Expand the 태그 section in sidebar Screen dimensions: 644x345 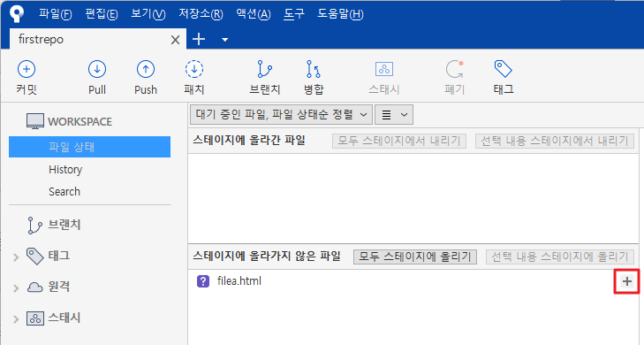(x=16, y=257)
